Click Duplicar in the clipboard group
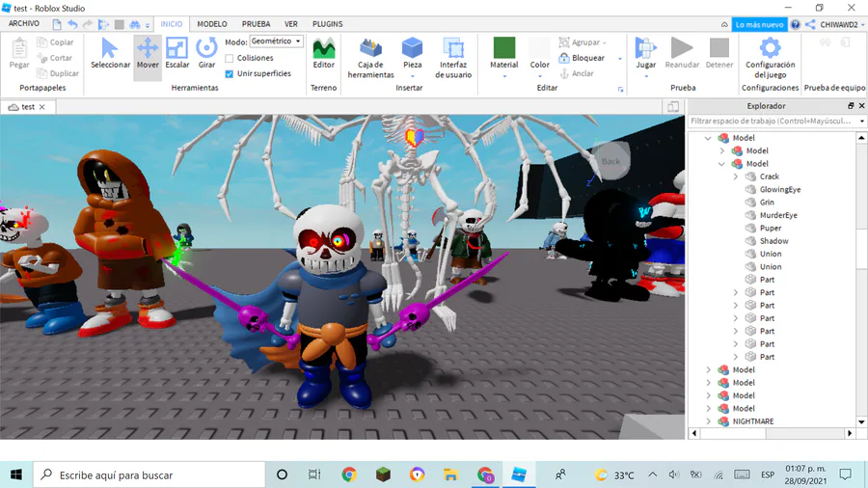This screenshot has height=488, width=868. click(58, 73)
